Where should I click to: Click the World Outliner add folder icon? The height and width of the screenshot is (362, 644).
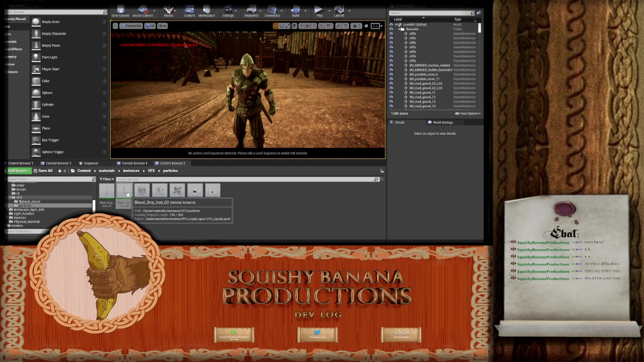coord(478,13)
